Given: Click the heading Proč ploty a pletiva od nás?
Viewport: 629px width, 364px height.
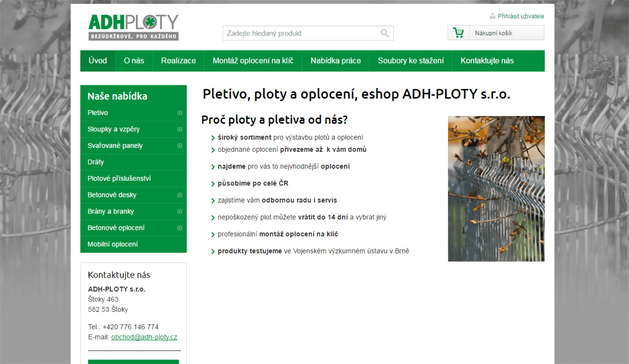Looking at the screenshot, I should (275, 119).
